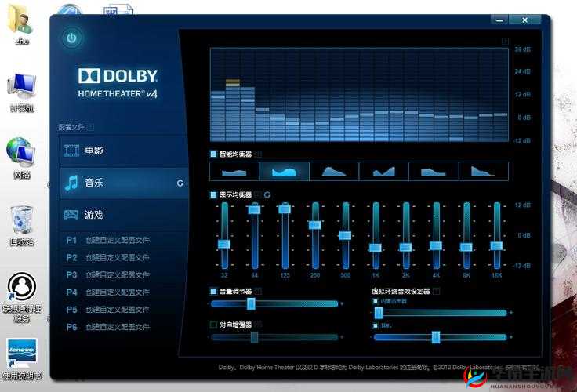577x392 pixels.
Task: Create custom profile in slot P4
Action: pyautogui.click(x=118, y=292)
